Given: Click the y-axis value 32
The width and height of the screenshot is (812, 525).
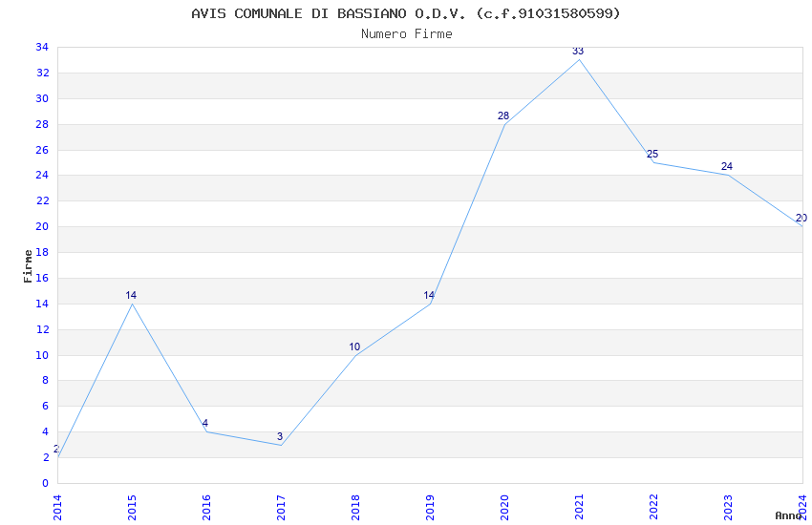Looking at the screenshot, I should pos(42,73).
